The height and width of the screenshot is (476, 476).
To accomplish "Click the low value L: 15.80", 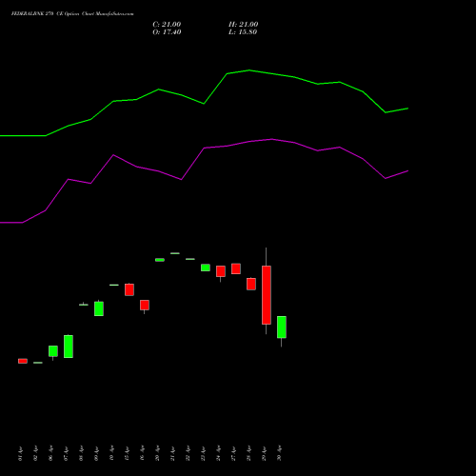I will click(x=243, y=31).
